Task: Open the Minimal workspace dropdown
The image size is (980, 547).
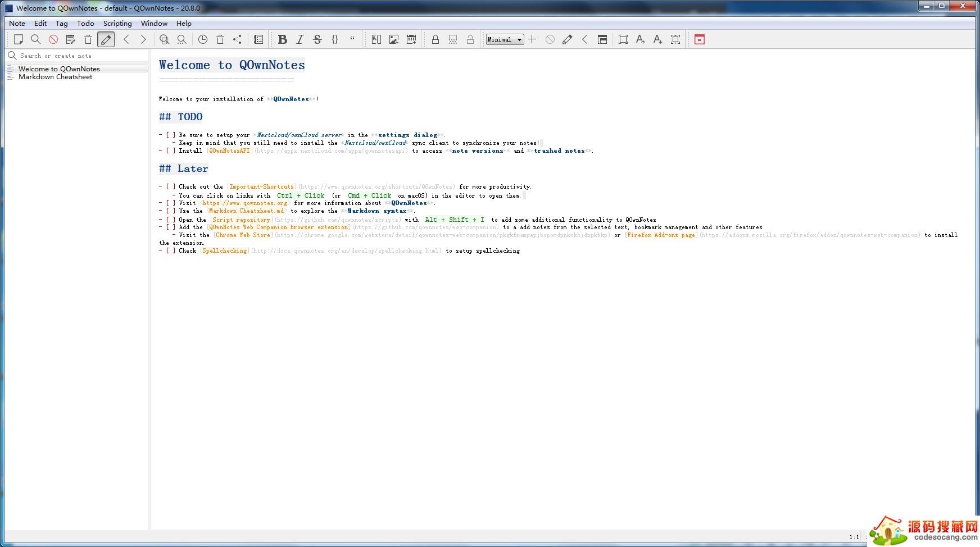Action: point(505,39)
